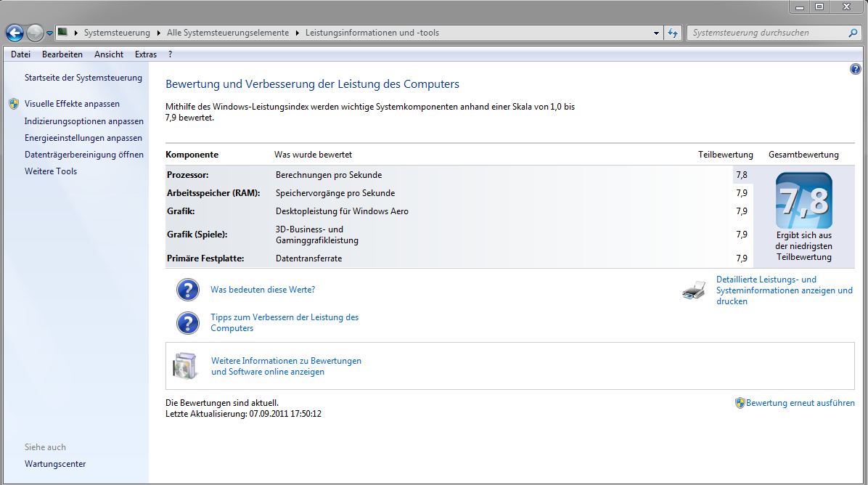Expand the arrow after Alle Systemsteuerungselemente
868x485 pixels.
[x=298, y=33]
